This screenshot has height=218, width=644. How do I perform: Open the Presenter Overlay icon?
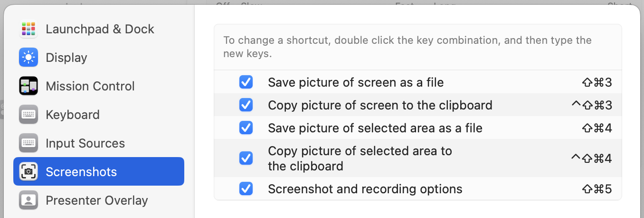point(28,200)
